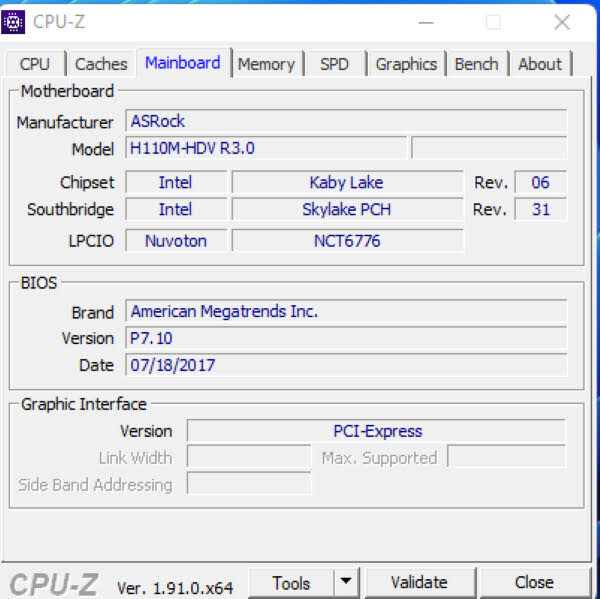Click the BIOS version P7.10 field

coord(346,338)
